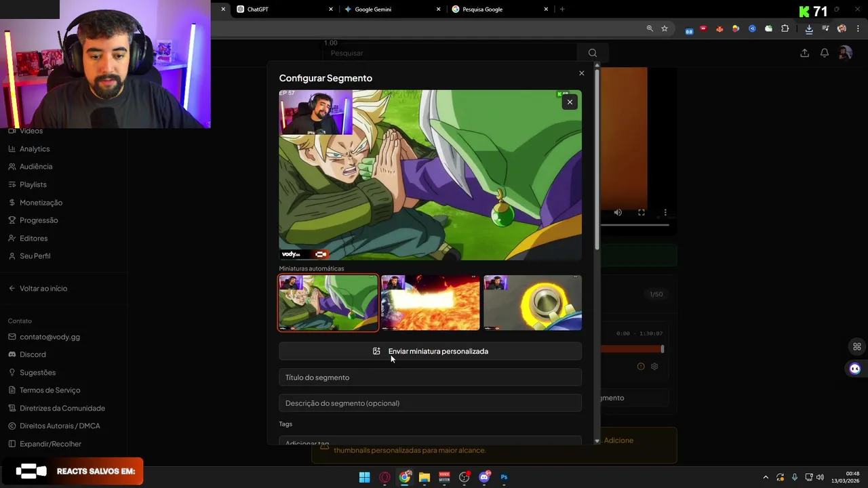
Task: Bookmark this page with the star icon
Action: 665,28
